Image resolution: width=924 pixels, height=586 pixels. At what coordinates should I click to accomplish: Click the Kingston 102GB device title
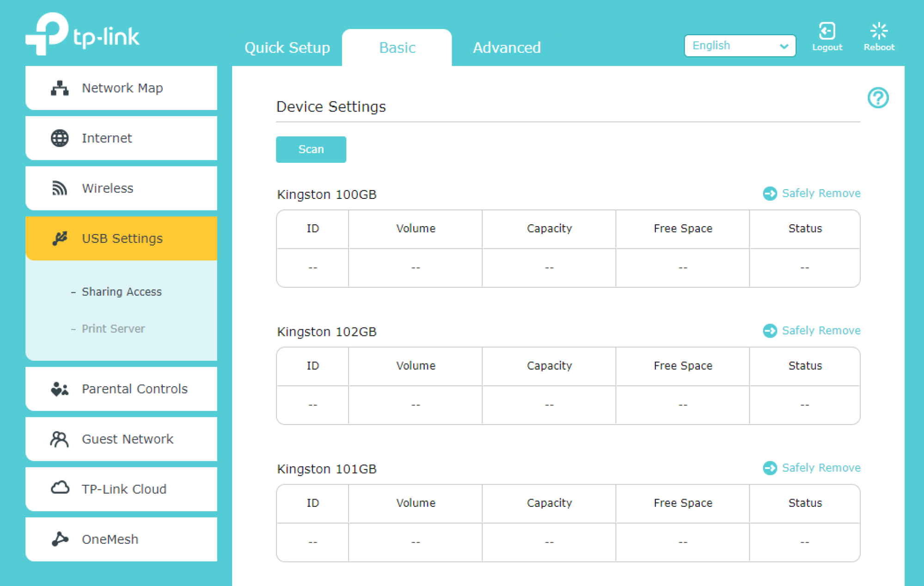click(327, 332)
